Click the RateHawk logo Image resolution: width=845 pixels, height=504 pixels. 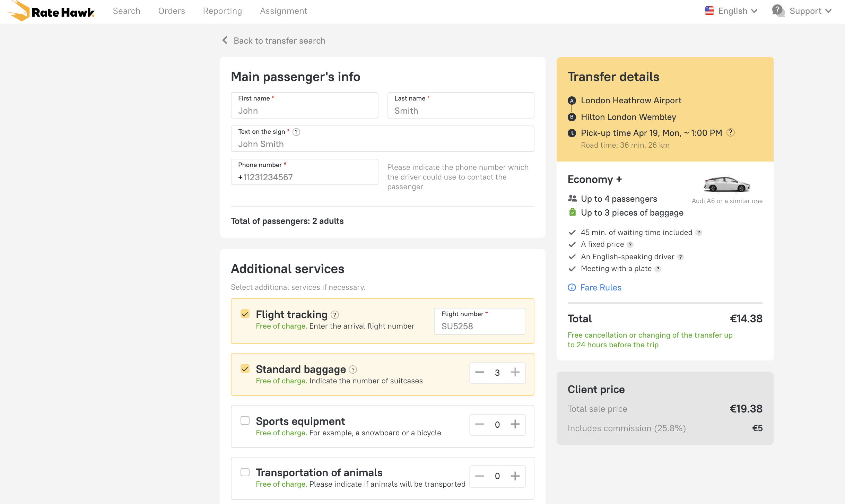pos(51,11)
